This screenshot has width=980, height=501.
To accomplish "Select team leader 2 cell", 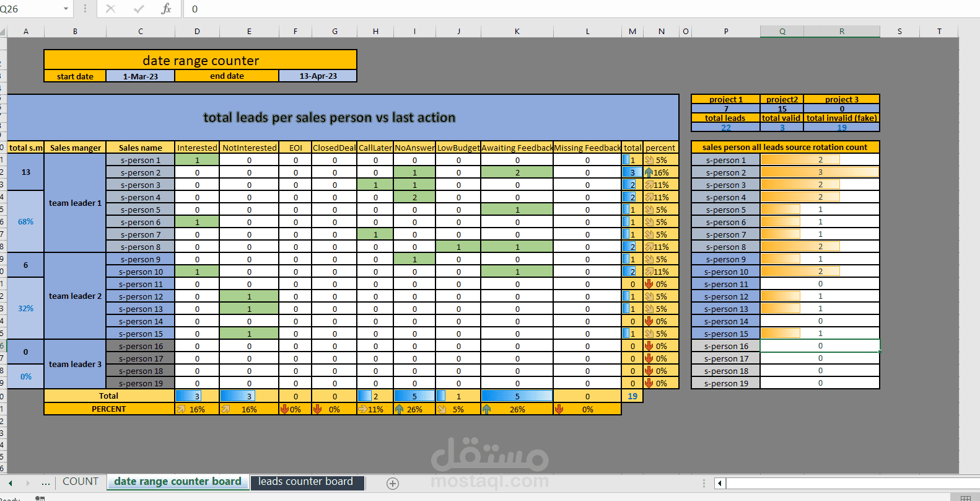I will click(75, 296).
